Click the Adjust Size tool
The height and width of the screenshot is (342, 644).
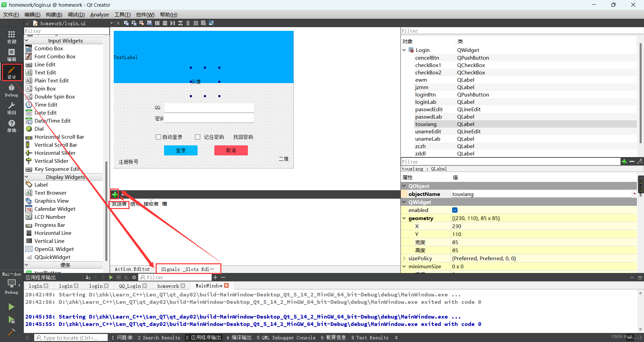(211, 23)
